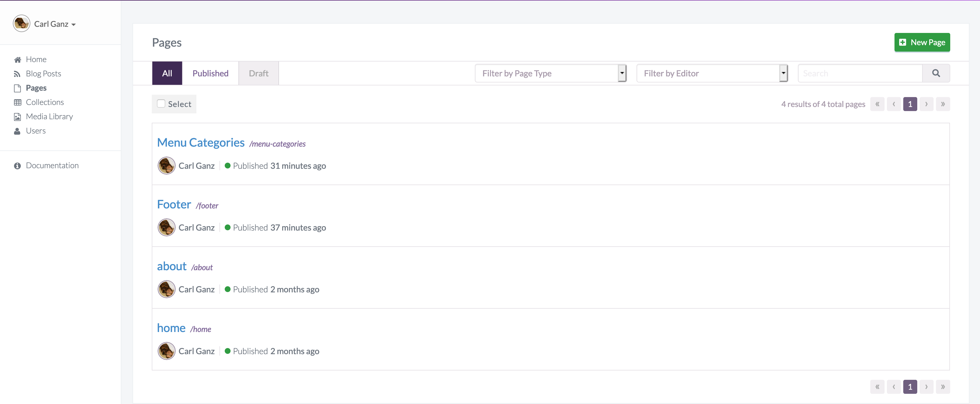This screenshot has width=980, height=404.
Task: Expand the Carl Ganz user menu caret
Action: tap(74, 25)
